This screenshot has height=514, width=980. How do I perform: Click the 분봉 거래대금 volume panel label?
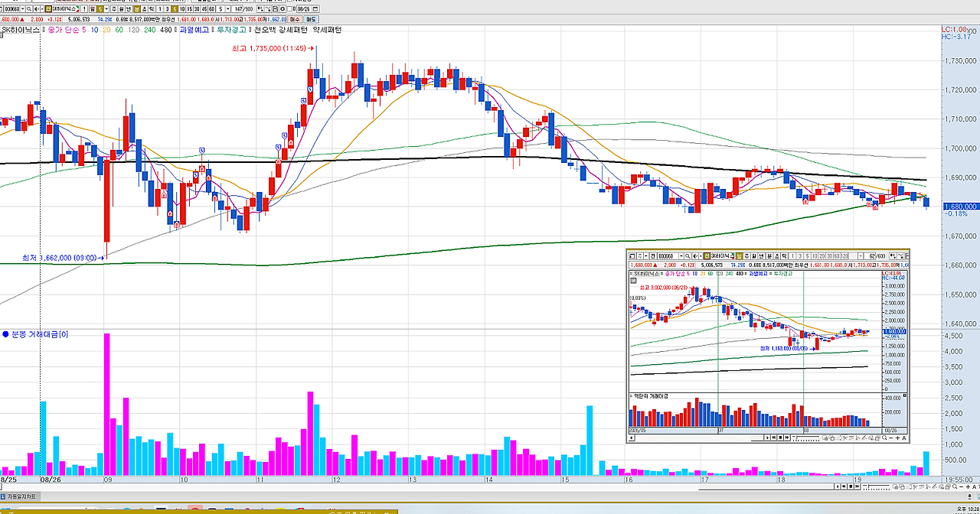38,334
